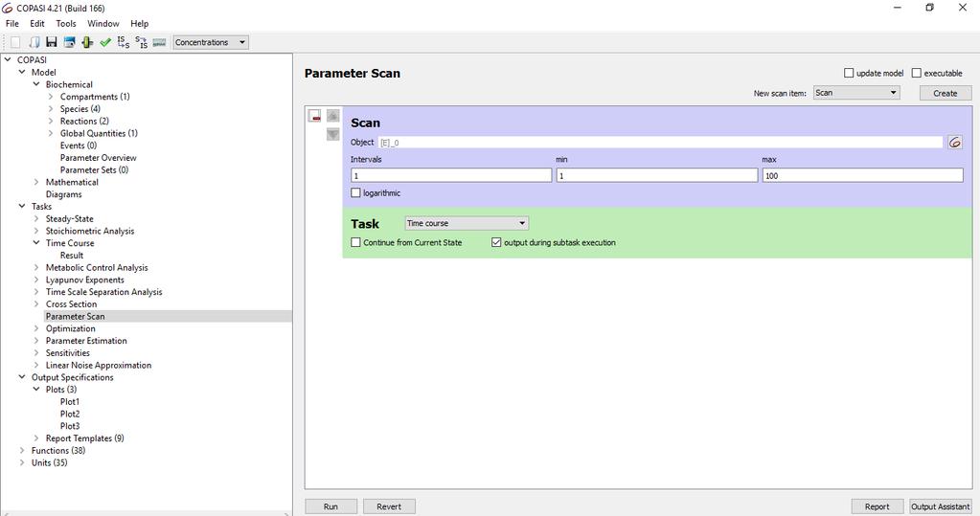Apply state to initial state (S→IS) icon
This screenshot has height=516, width=980.
[x=141, y=42]
